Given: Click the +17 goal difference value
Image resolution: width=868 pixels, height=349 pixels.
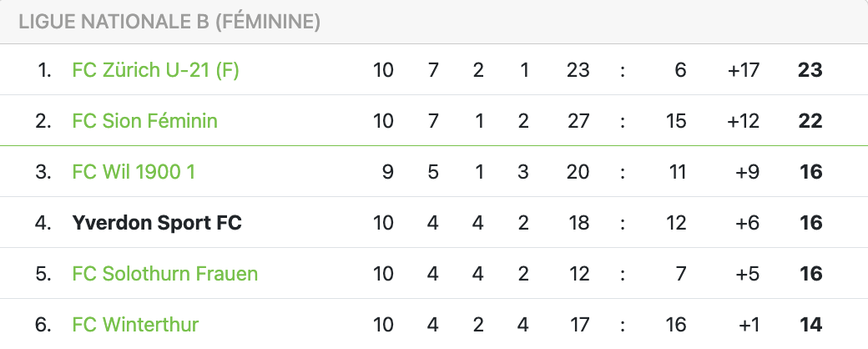Looking at the screenshot, I should point(743,70).
